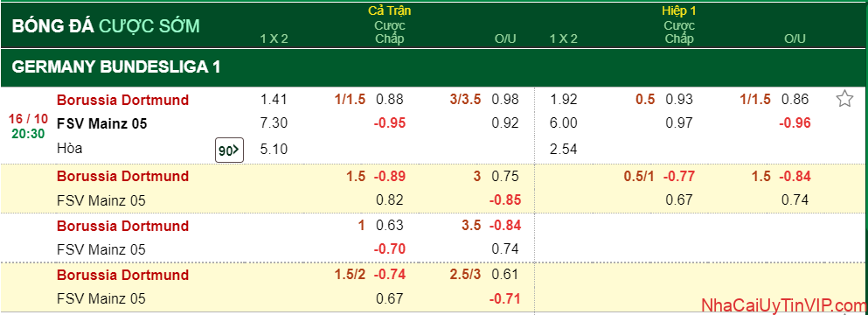Choose over 3/3.5 odds 0.98
This screenshot has width=868, height=315.
[x=505, y=100]
